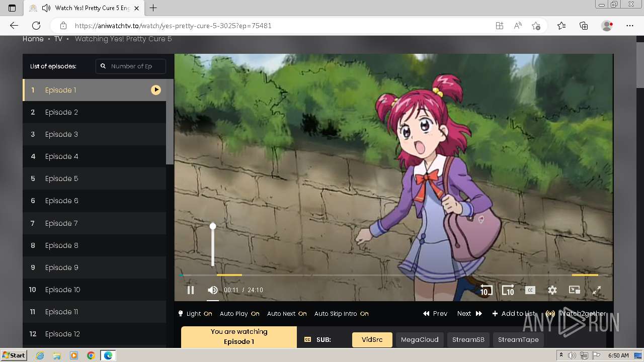Select StreamSB server
This screenshot has width=644, height=362.
pos(468,340)
